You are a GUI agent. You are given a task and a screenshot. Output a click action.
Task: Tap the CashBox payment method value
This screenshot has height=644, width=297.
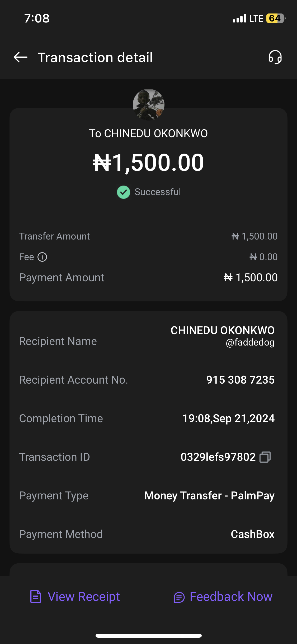click(x=252, y=534)
